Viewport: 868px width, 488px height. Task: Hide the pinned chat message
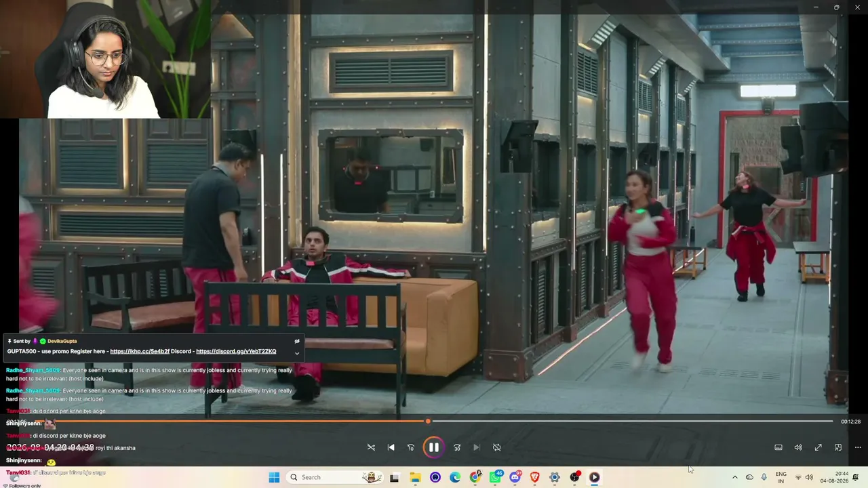click(x=297, y=342)
